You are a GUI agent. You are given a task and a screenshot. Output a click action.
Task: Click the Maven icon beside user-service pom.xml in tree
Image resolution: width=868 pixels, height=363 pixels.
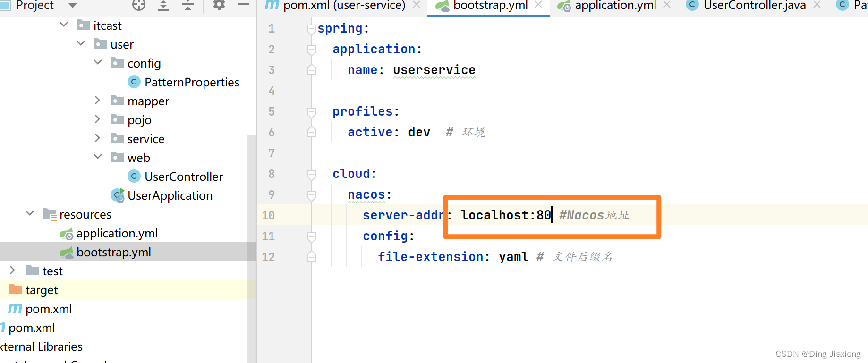coord(15,308)
